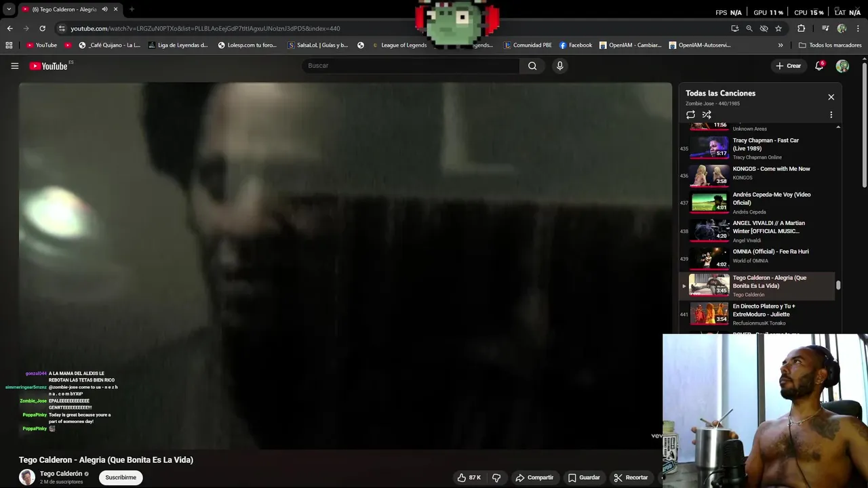The height and width of the screenshot is (488, 868).
Task: Click the youtube.com address bar URL
Action: tap(205, 28)
